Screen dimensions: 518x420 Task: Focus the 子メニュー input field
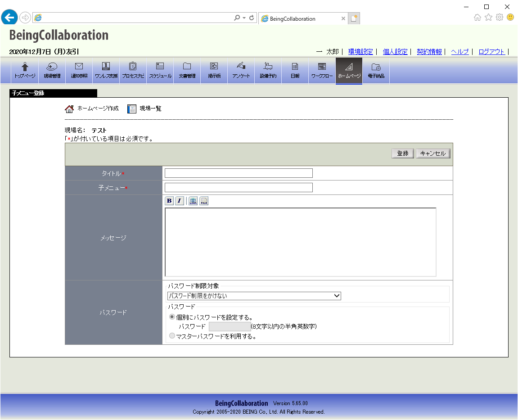239,188
